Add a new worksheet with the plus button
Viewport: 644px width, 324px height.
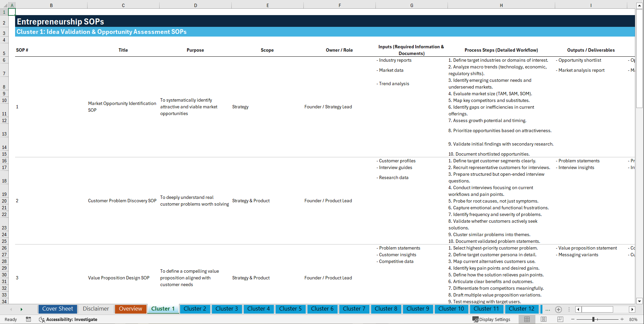point(559,309)
